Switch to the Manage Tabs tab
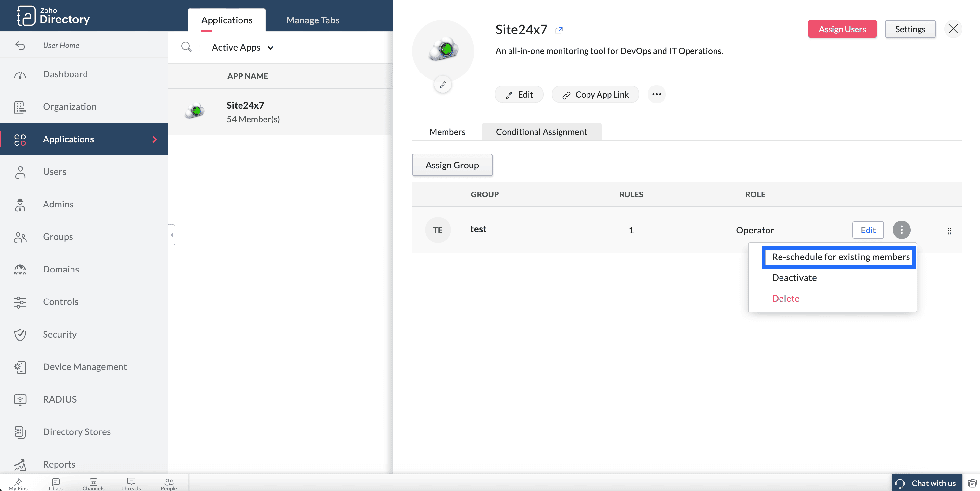 [312, 20]
